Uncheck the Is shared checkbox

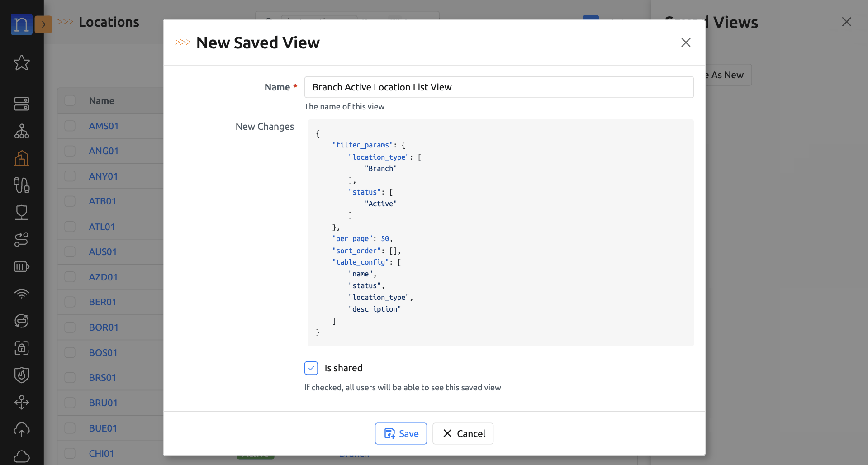(311, 368)
